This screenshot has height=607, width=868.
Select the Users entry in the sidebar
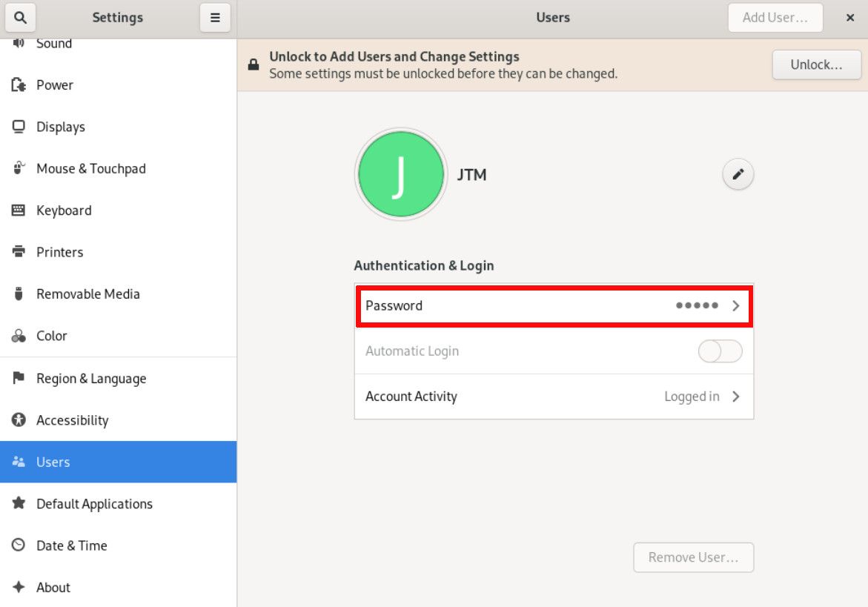pos(52,462)
